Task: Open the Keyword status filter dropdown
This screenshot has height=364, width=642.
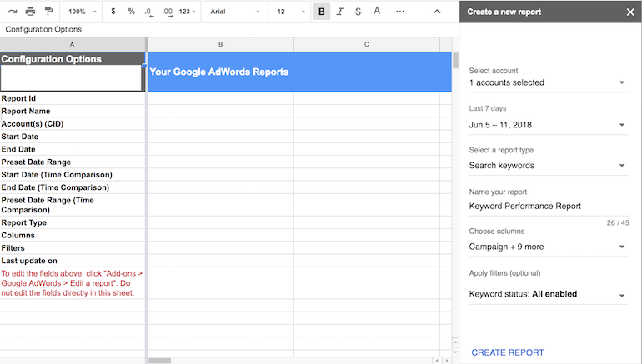Action: pyautogui.click(x=549, y=294)
